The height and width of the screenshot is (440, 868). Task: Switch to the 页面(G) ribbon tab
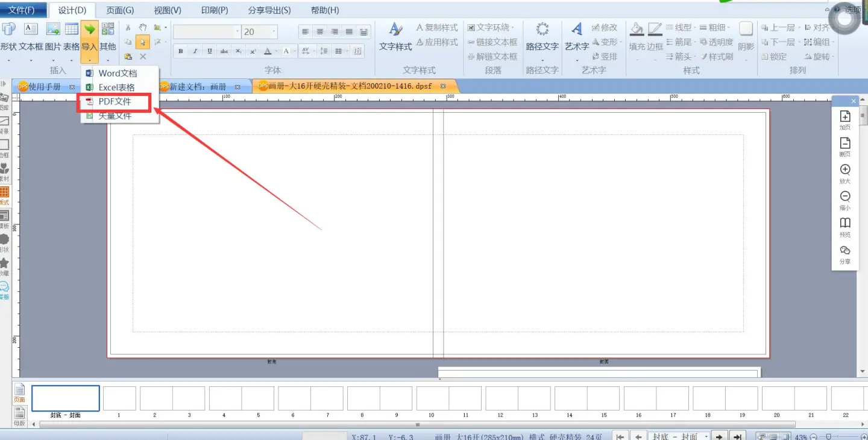tap(120, 10)
